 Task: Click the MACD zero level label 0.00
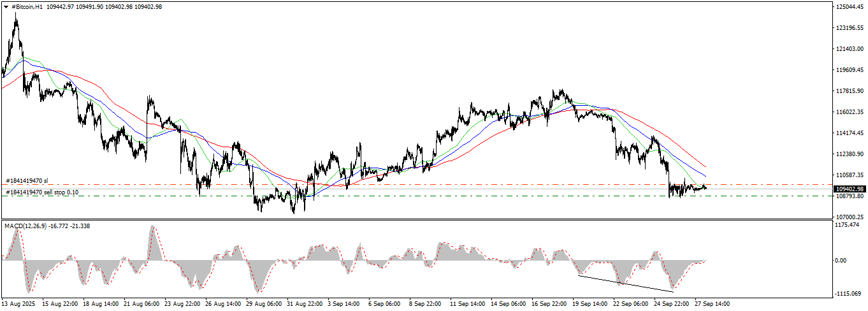(841, 261)
